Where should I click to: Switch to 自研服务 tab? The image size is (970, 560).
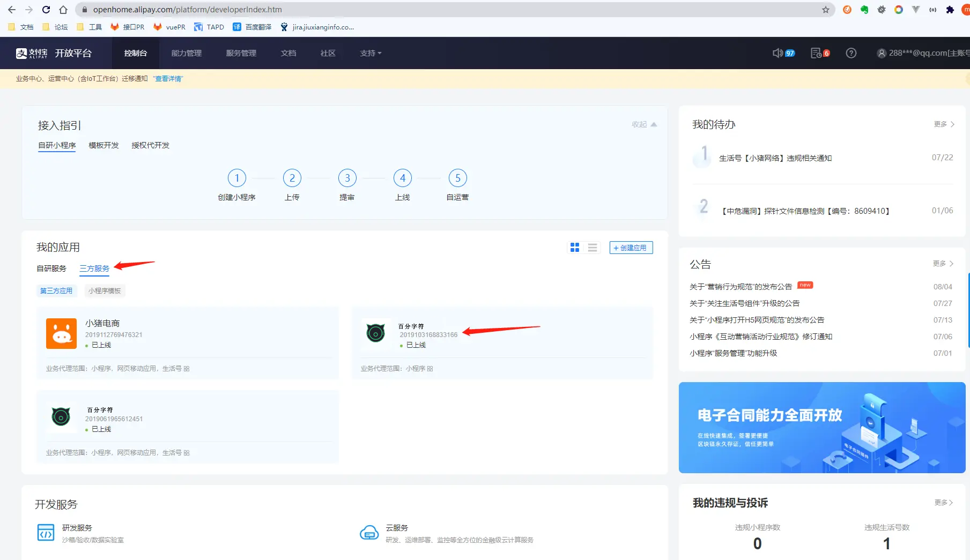tap(51, 268)
